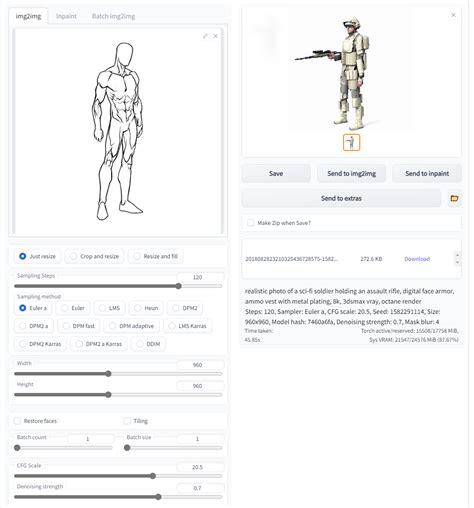Click the pencil edit icon on input image
The height and width of the screenshot is (508, 474).
click(205, 36)
